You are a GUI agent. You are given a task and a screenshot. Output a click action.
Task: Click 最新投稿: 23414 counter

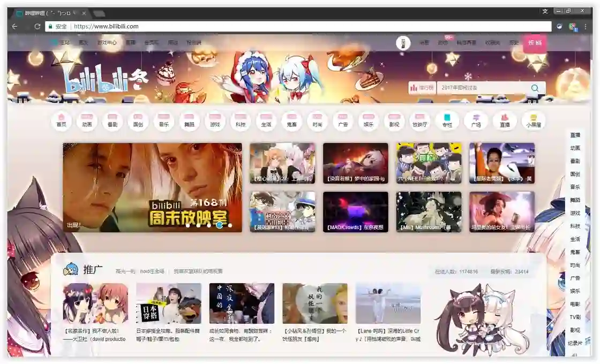(509, 271)
